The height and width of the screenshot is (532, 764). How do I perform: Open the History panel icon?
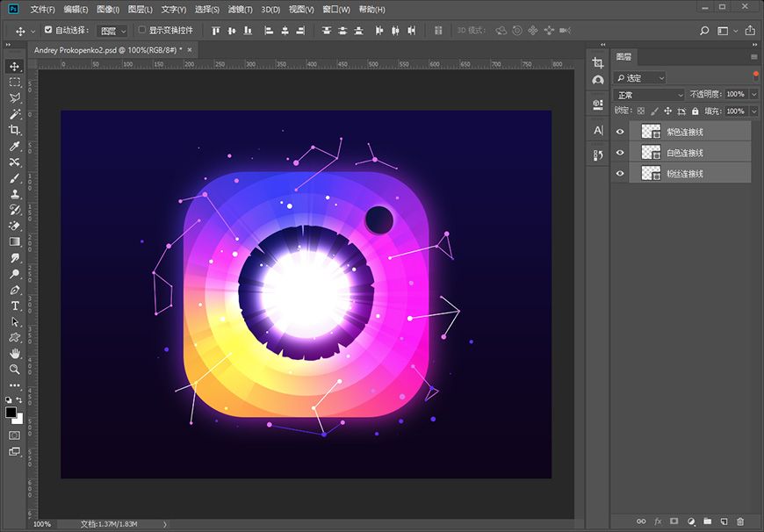598,155
